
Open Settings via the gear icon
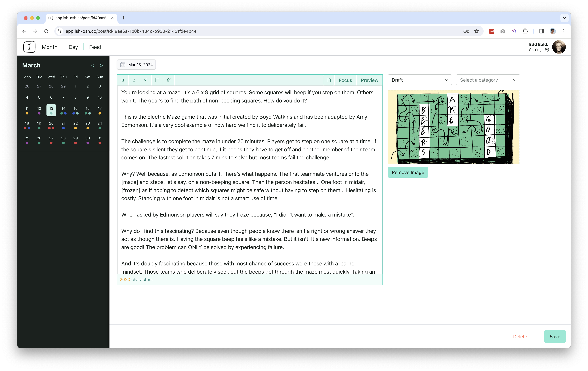547,50
